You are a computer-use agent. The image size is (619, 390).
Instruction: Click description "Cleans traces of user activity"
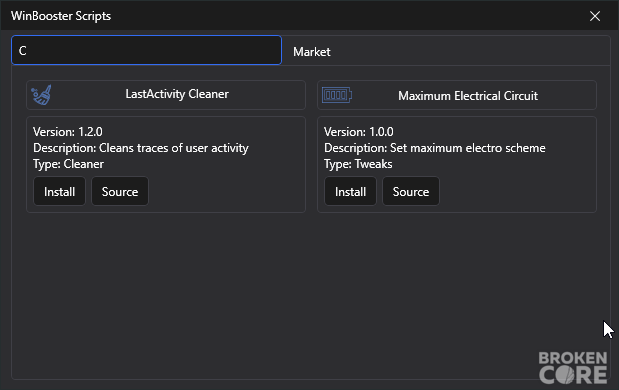174,148
